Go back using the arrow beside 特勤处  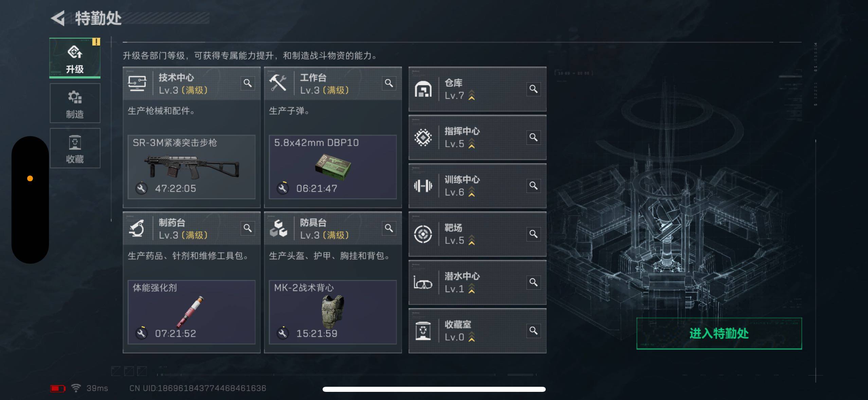(58, 18)
